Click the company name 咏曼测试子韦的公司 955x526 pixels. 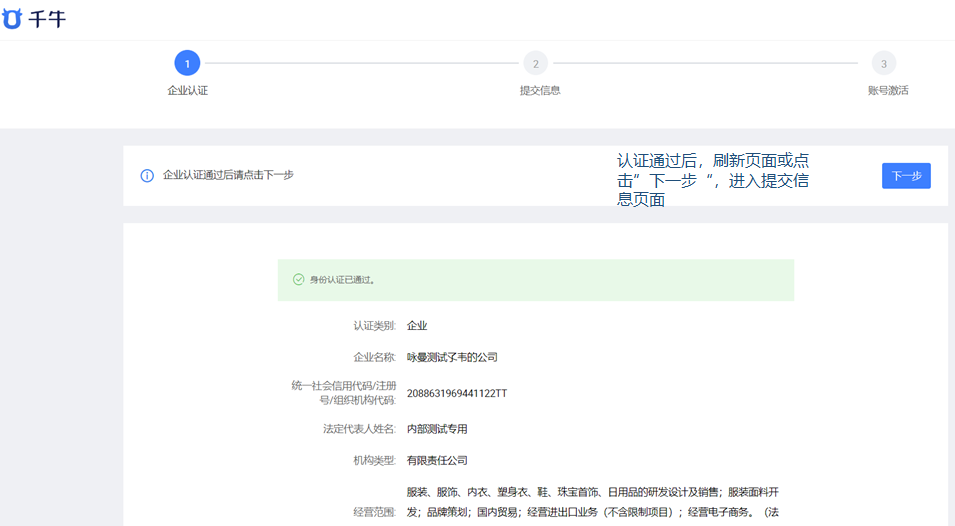451,357
